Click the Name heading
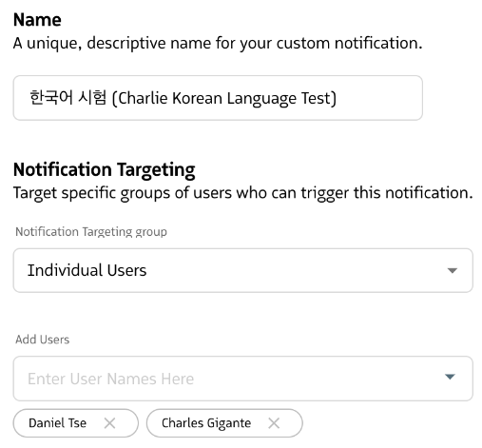The height and width of the screenshot is (448, 482). tap(37, 20)
